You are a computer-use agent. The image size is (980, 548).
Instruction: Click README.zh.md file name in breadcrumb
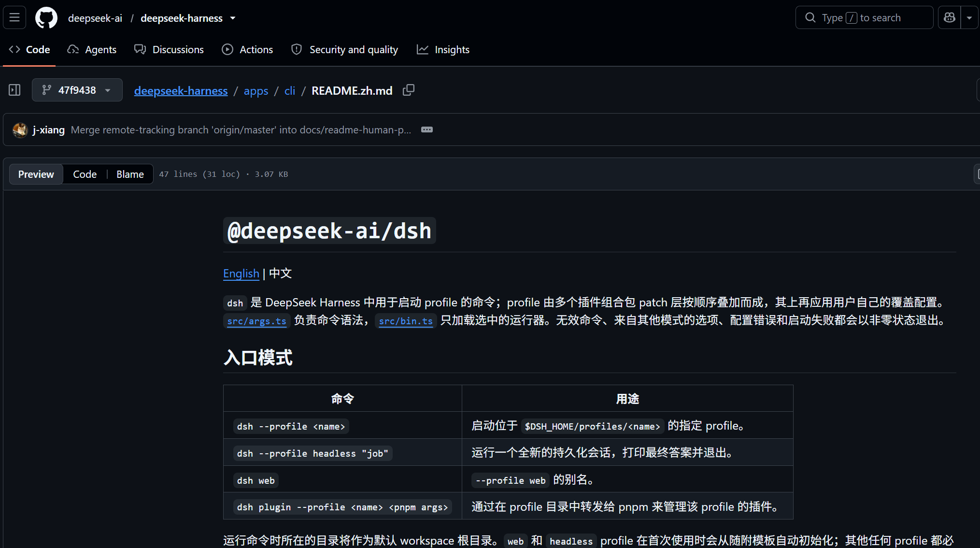(x=352, y=91)
